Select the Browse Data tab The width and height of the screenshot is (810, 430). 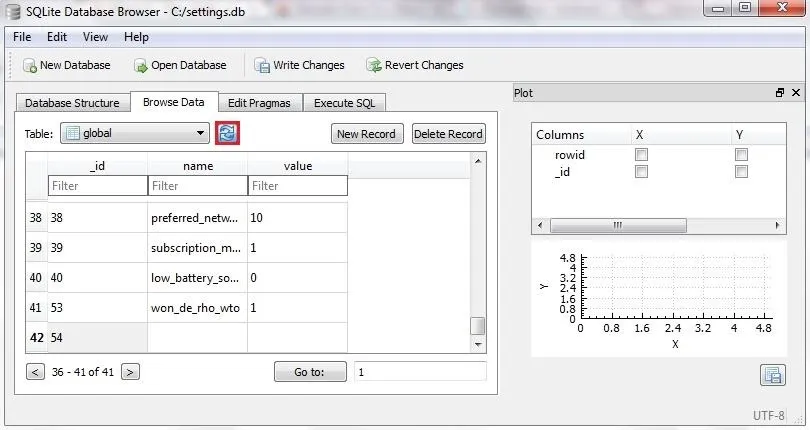click(x=174, y=102)
